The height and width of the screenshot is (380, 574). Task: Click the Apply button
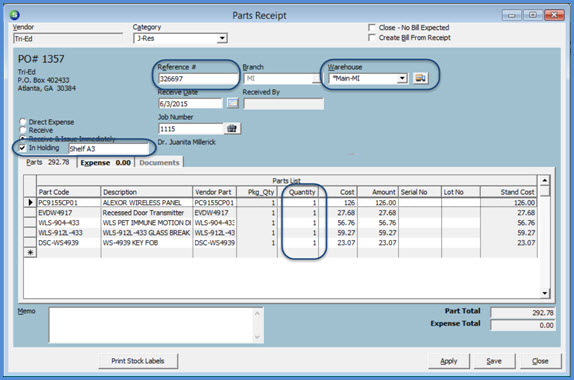pyautogui.click(x=449, y=361)
